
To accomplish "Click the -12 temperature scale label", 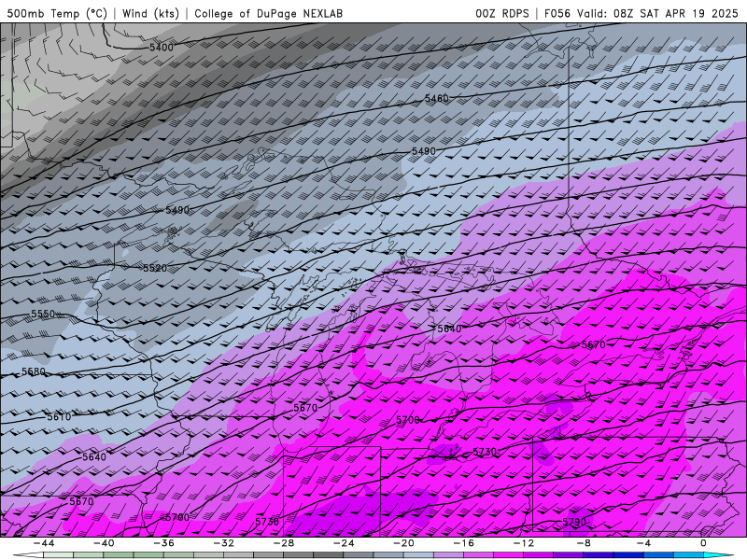I will (x=524, y=543).
